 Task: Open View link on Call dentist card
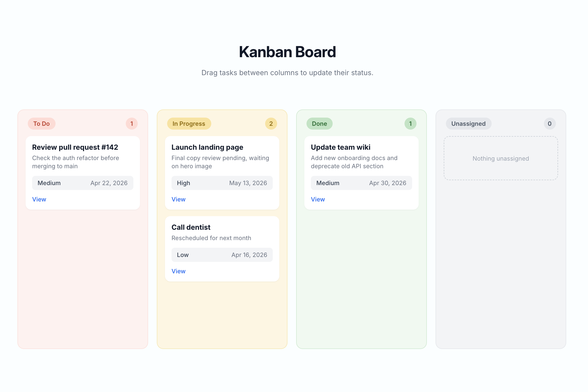tap(179, 271)
